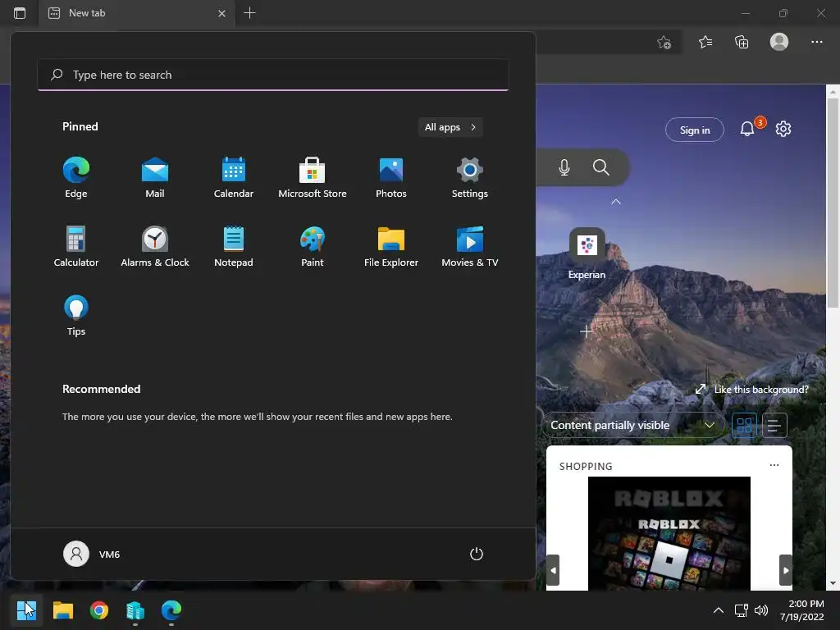
Task: Launch Notepad
Action: 234,246
